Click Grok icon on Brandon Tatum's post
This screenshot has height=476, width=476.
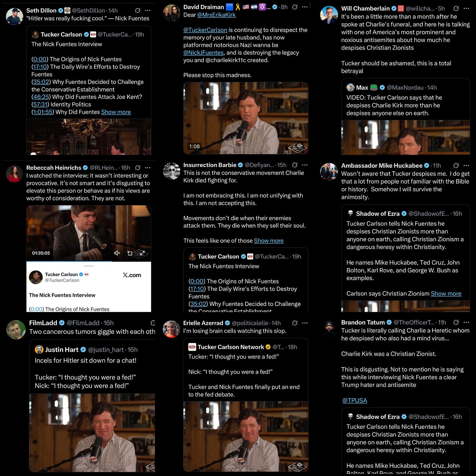click(456, 322)
